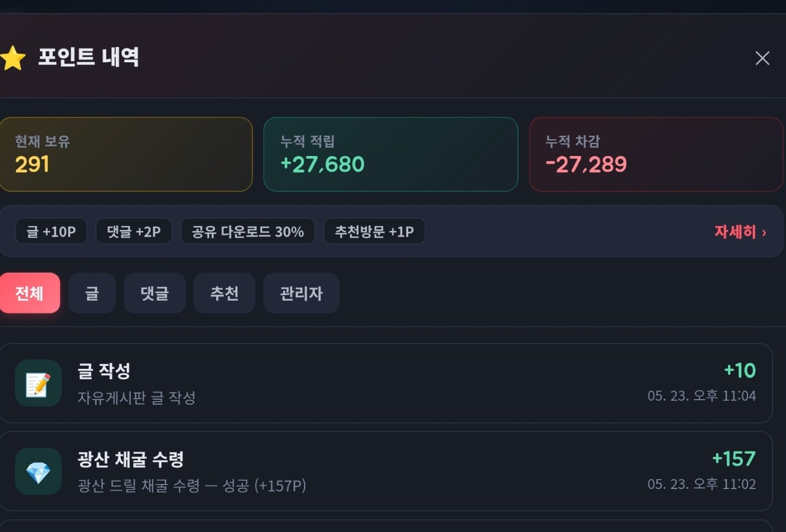Image resolution: width=786 pixels, height=532 pixels.
Task: Click the memo pencil icon for 글 작성
Action: point(38,383)
